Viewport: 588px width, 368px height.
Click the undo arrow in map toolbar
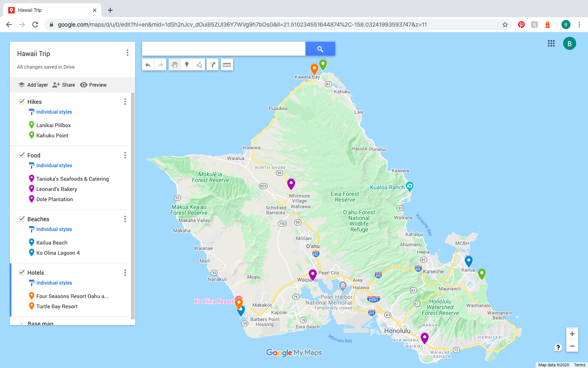[x=148, y=65]
